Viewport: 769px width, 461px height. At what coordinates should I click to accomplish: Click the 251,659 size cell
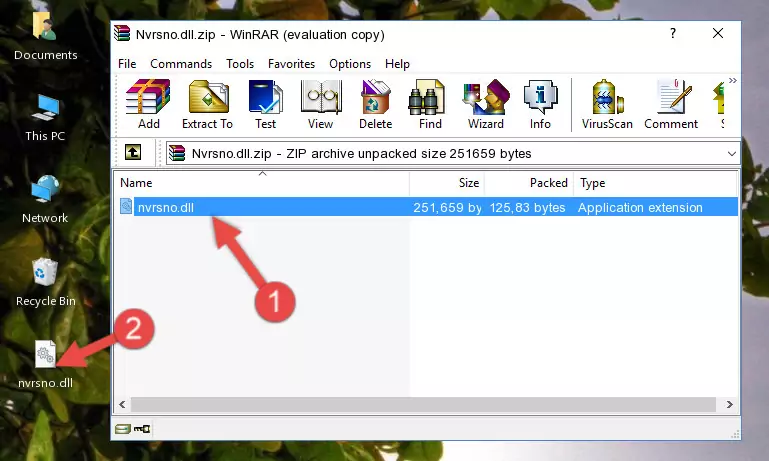click(x=447, y=207)
